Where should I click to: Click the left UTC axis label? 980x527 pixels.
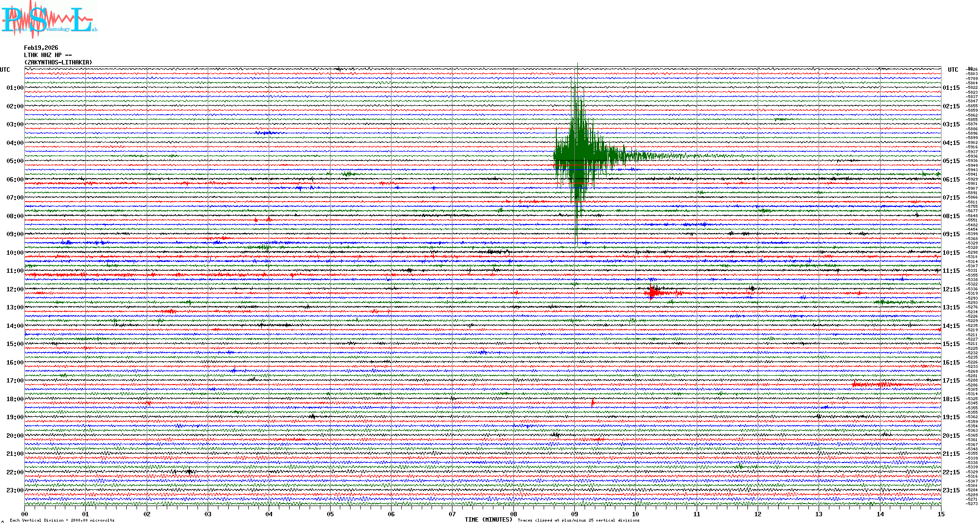click(5, 70)
